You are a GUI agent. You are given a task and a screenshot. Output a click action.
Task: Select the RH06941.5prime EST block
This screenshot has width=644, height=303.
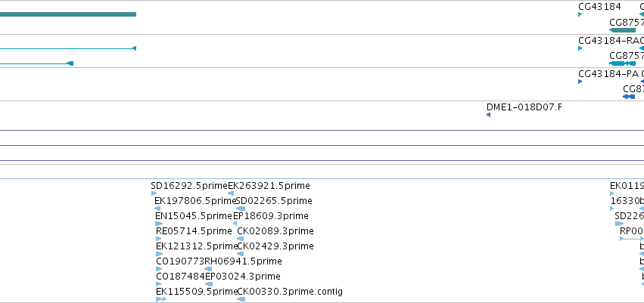208,269
